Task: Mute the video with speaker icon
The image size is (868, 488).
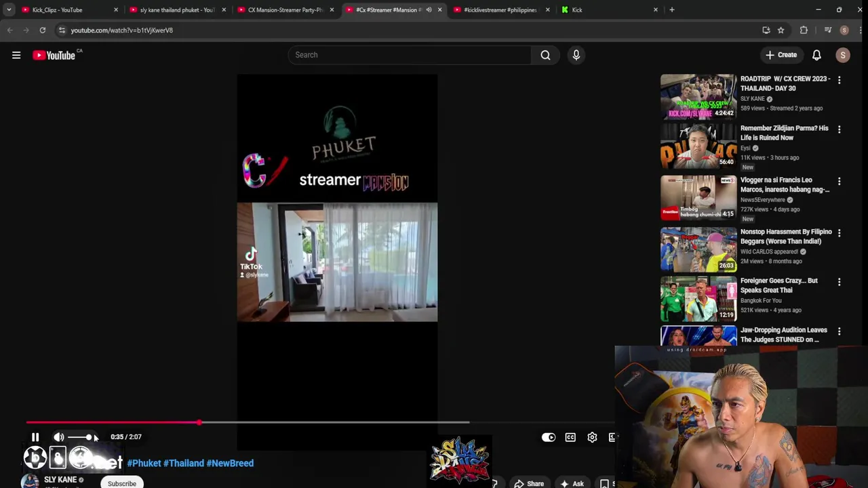Action: (x=59, y=437)
